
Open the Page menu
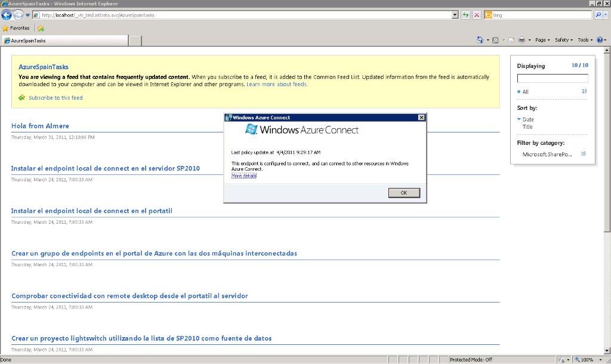point(542,40)
